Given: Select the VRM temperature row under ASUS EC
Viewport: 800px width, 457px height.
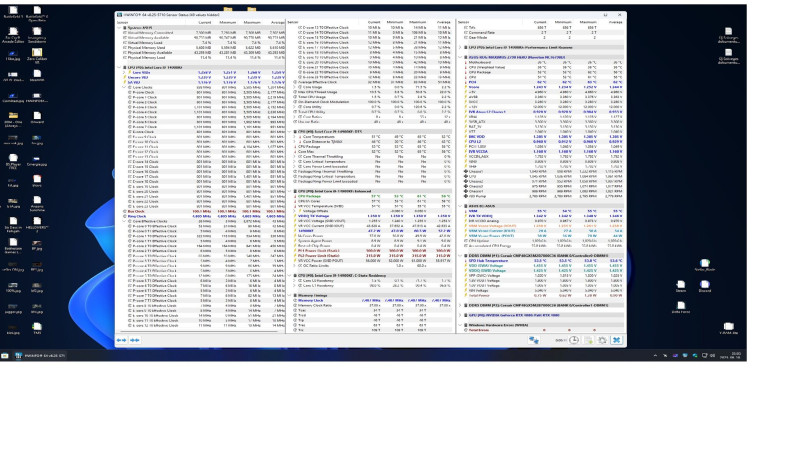Looking at the screenshot, I should [541, 211].
